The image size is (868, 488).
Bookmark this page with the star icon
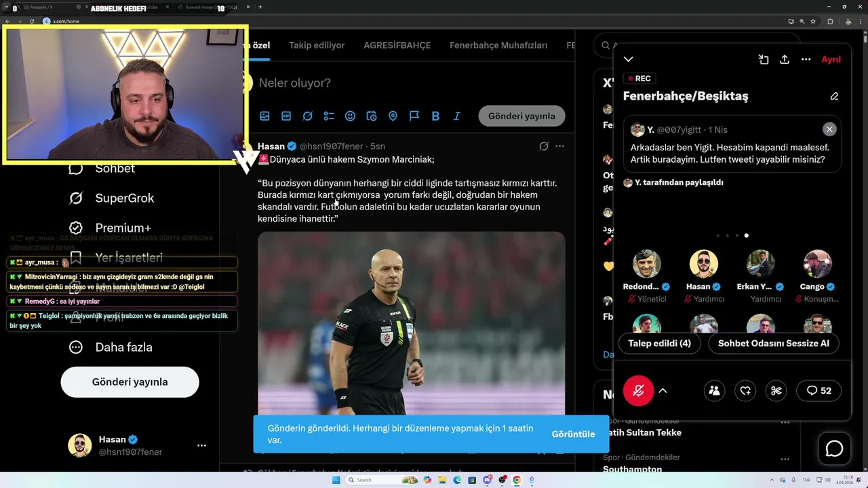[x=814, y=21]
